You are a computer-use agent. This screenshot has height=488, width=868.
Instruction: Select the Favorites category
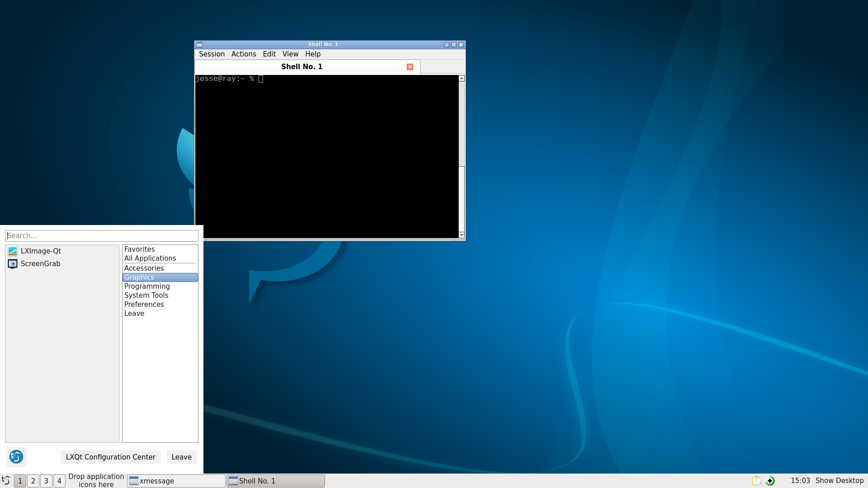[x=160, y=249]
